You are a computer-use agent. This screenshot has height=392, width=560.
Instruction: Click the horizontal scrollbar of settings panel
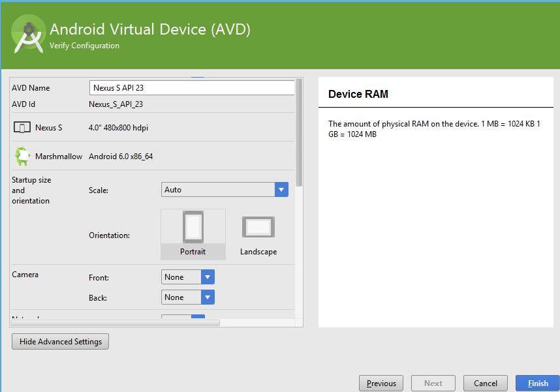click(x=115, y=323)
